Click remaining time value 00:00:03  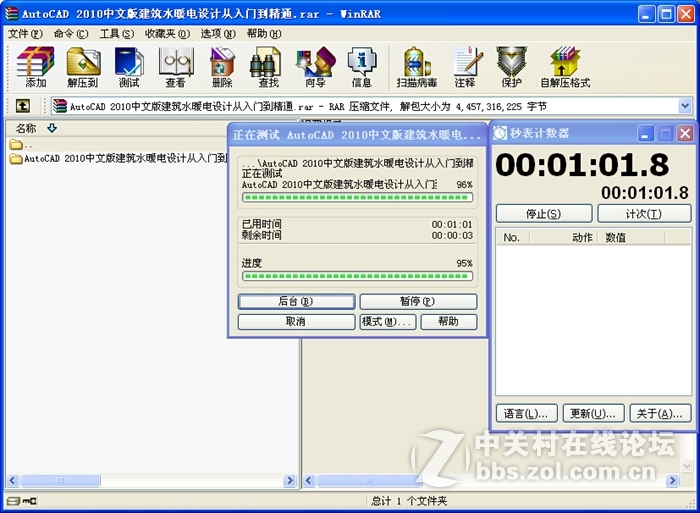click(452, 235)
